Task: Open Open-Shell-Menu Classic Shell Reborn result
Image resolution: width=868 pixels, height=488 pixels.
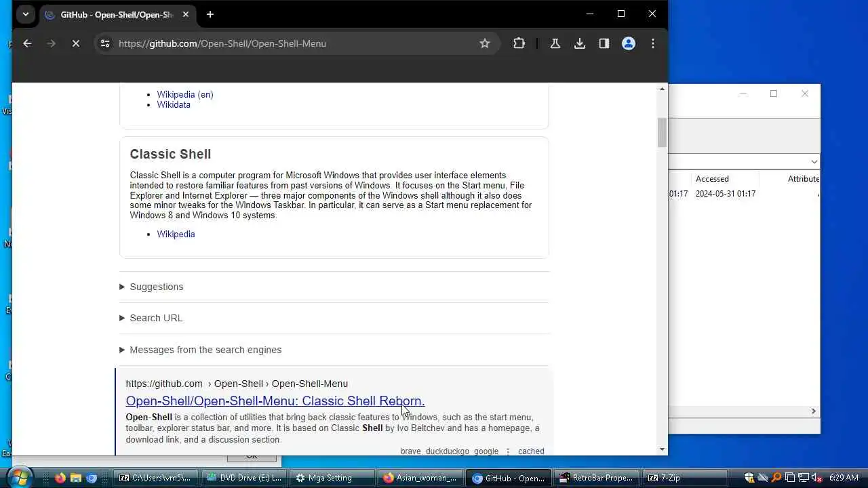Action: (275, 401)
